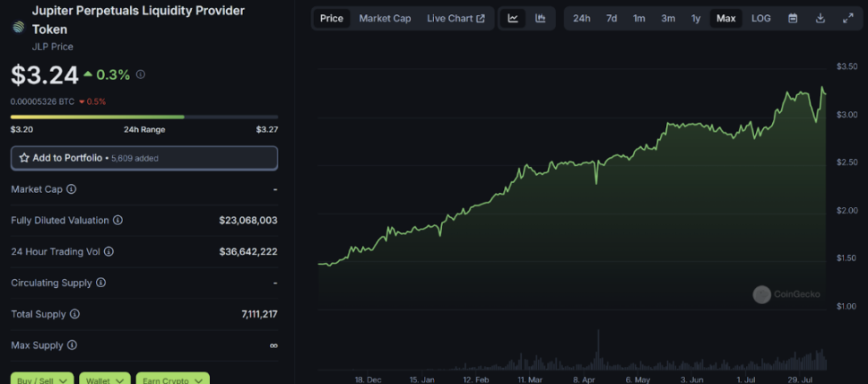
Task: Click the $3.24 price value
Action: (44, 74)
